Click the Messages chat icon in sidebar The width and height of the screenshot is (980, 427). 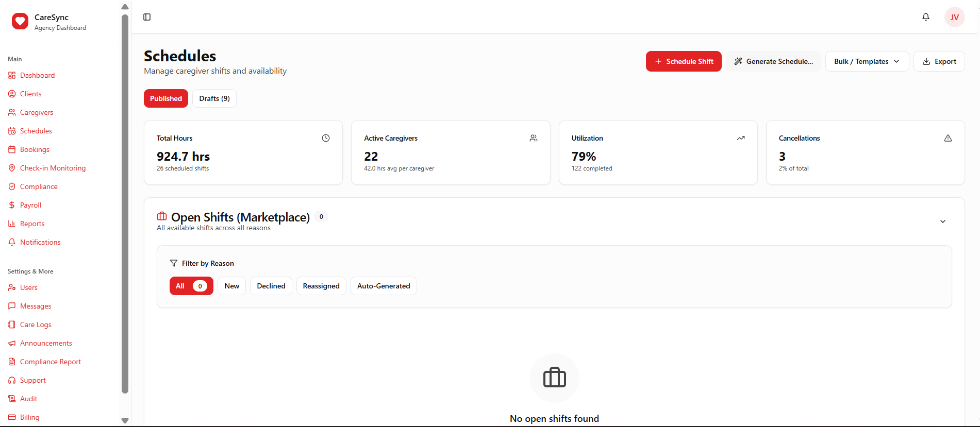click(x=12, y=306)
